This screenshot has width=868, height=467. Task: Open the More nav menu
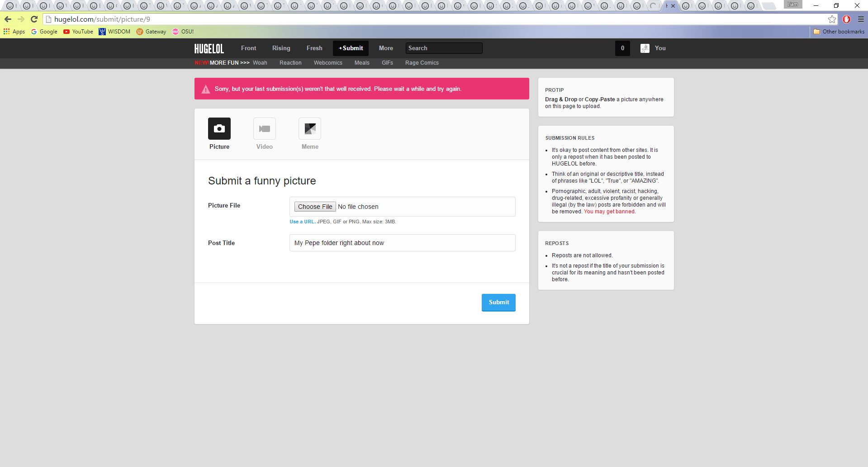tap(386, 48)
